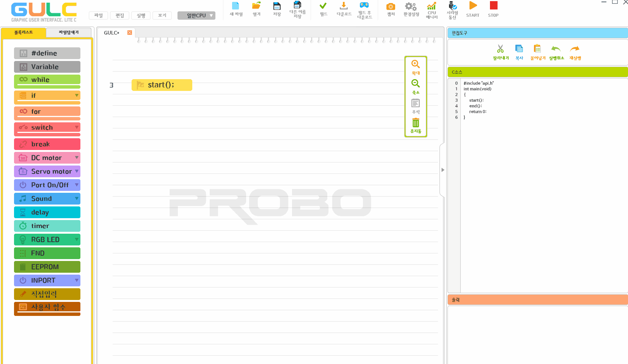The width and height of the screenshot is (628, 364).
Task: Add a comment with the 주석 icon
Action: [416, 106]
